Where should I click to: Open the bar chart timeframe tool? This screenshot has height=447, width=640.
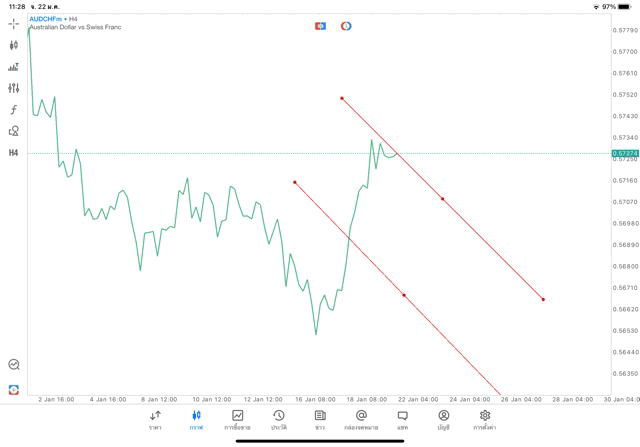(14, 67)
